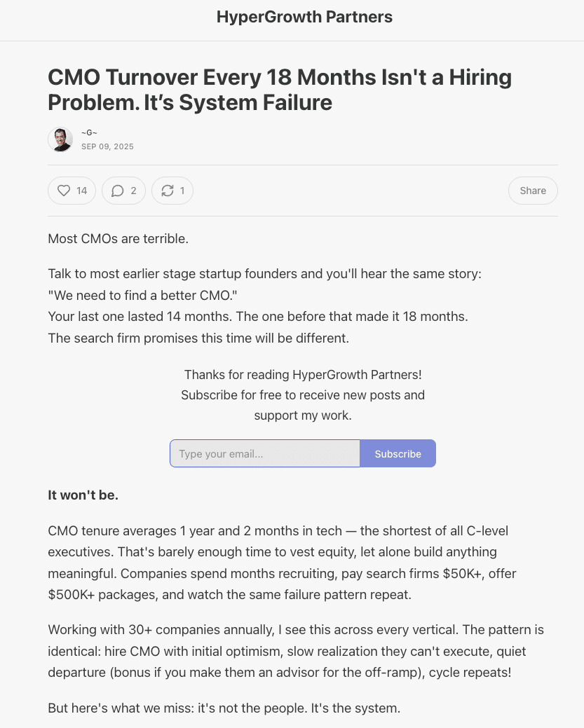Go to HyperGrowth Partners home via header title
This screenshot has width=584, height=728.
click(304, 17)
